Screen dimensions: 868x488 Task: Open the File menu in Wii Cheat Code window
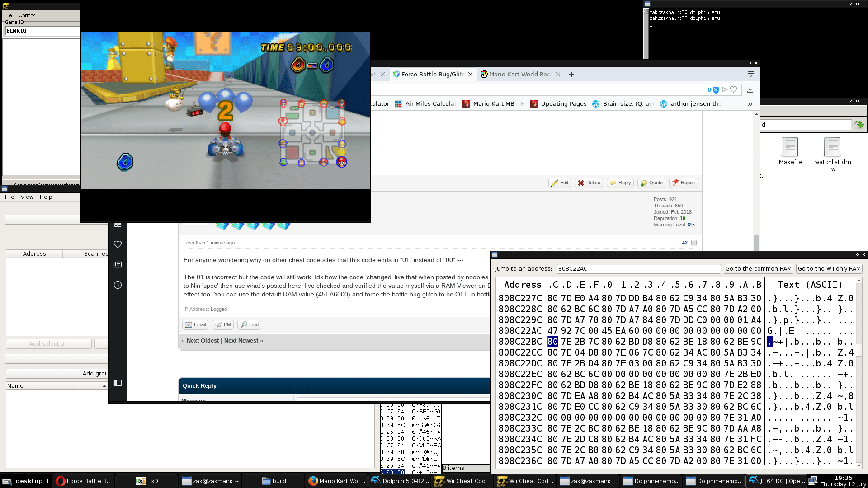point(8,15)
